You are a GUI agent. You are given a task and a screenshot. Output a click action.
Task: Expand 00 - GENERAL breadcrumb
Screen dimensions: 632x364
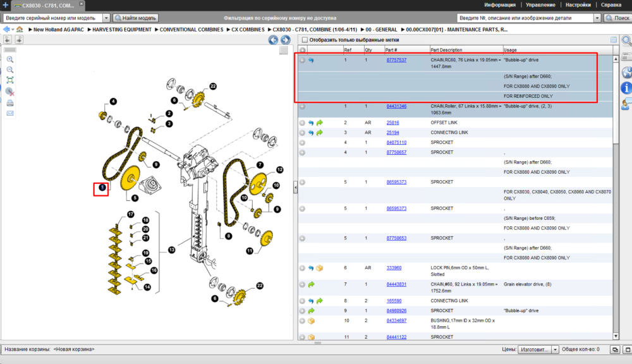[362, 30]
